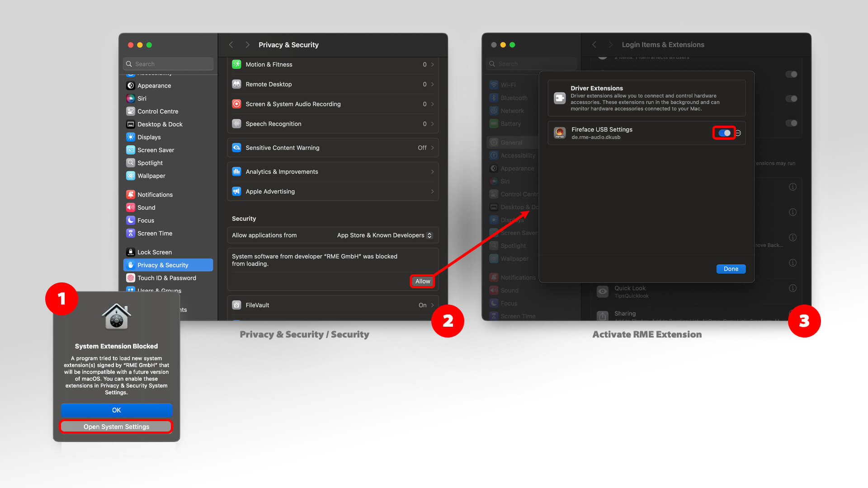
Task: Click the 'de.rme-audio.dkusb' identifier text
Action: [596, 137]
